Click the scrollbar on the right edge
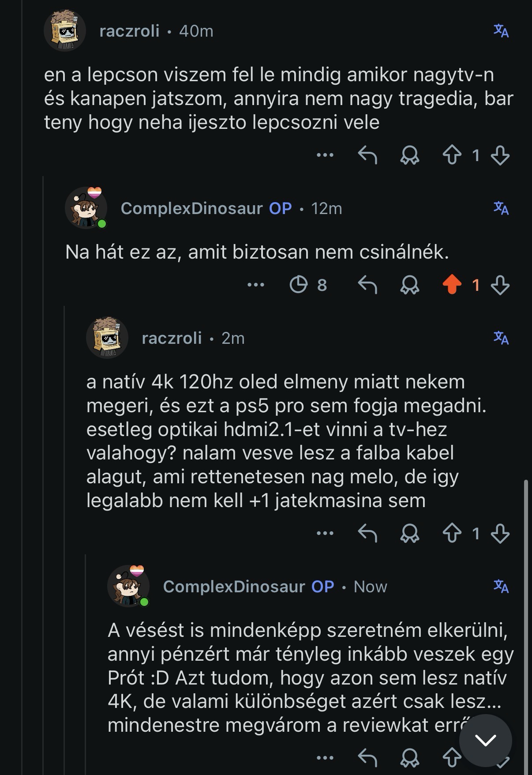The width and height of the screenshot is (532, 775). coord(525,618)
